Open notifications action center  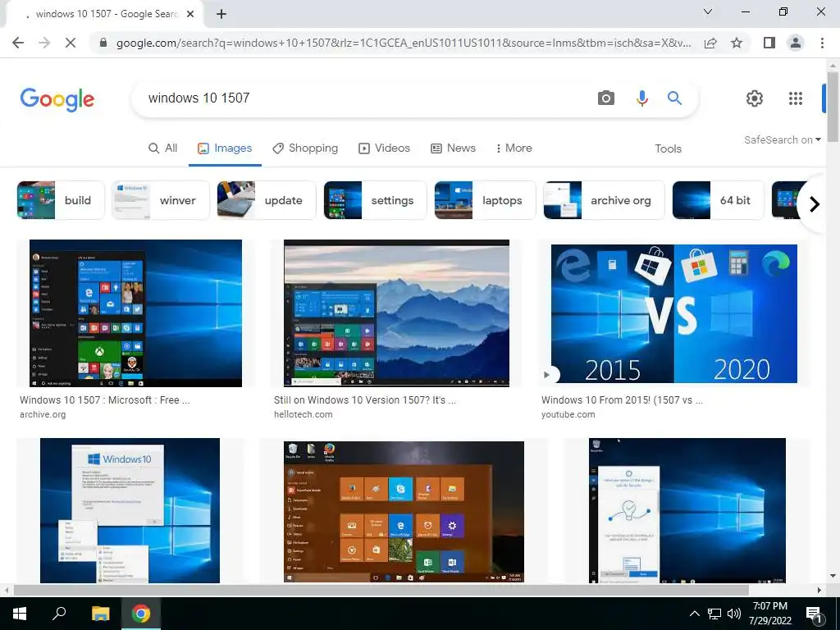815,614
